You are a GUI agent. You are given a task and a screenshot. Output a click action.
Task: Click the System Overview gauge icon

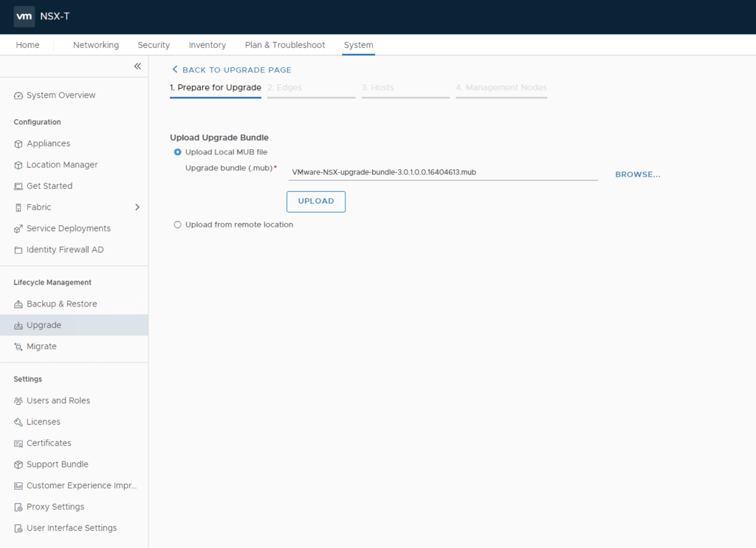pos(18,96)
